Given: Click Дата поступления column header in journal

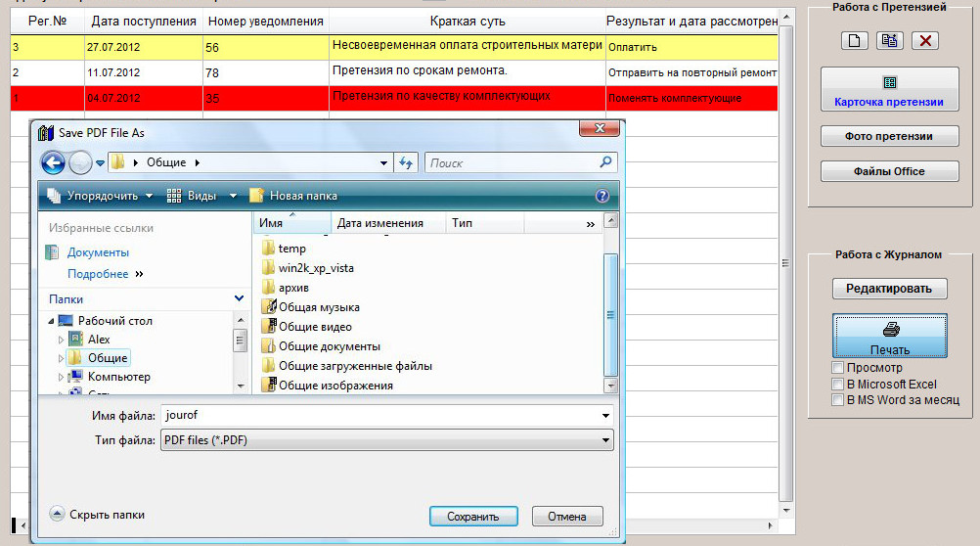Looking at the screenshot, I should [144, 22].
